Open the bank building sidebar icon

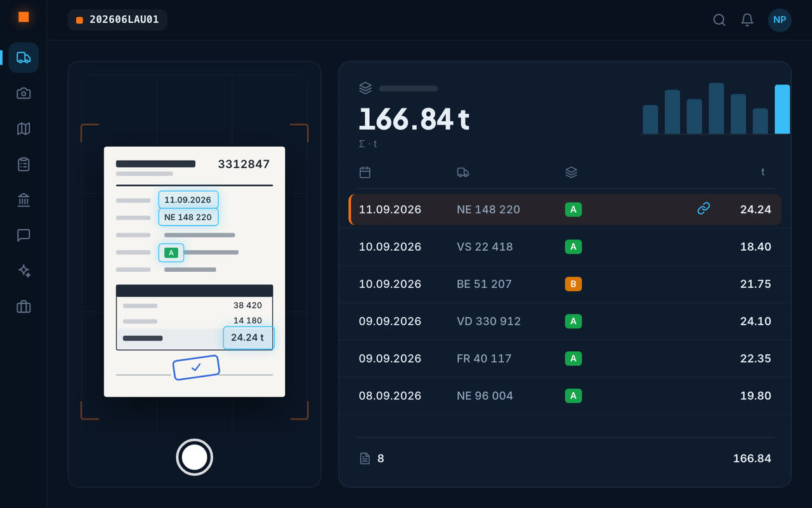tap(23, 200)
